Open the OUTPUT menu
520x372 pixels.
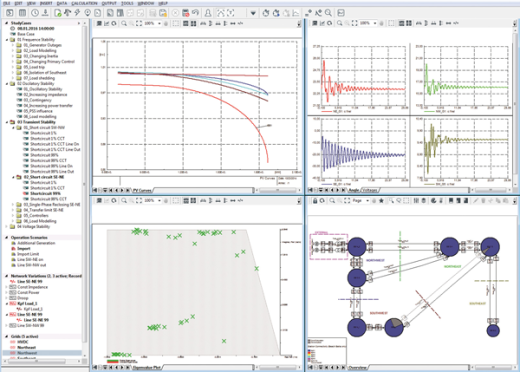point(109,3)
